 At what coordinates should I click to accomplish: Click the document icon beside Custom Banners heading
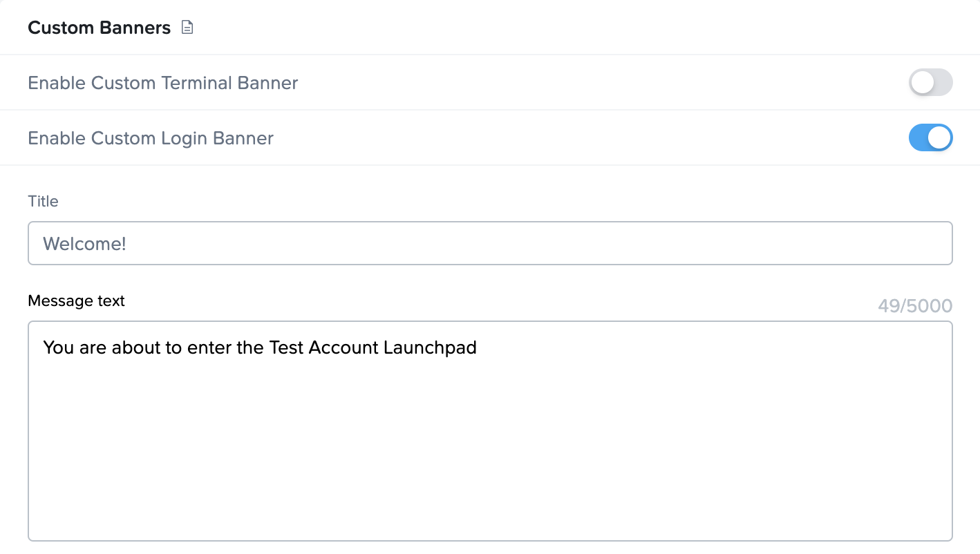tap(186, 27)
